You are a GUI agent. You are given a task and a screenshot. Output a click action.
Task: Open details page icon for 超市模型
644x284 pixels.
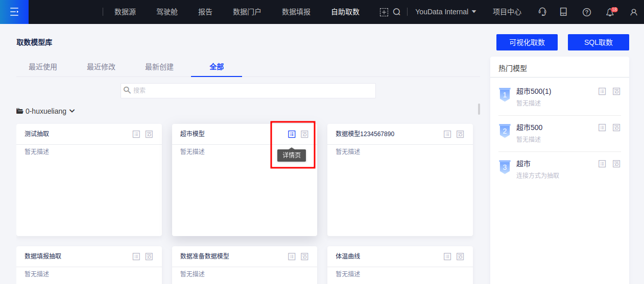[x=292, y=134]
